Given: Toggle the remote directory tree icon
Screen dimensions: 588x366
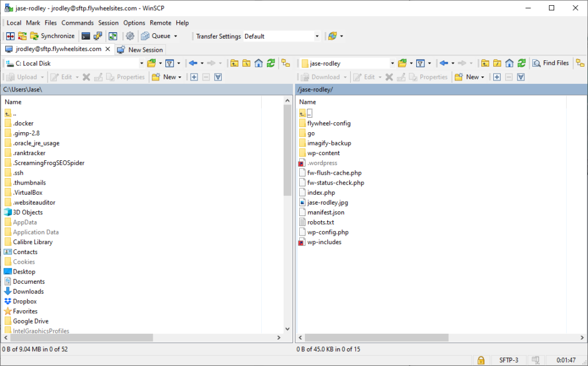Looking at the screenshot, I should [x=580, y=63].
